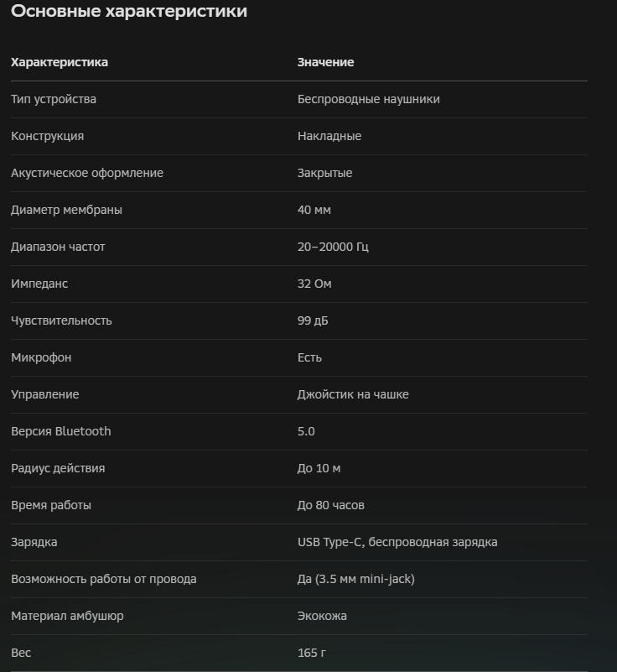617x672 pixels.
Task: Select the '32 Ом' impedance value
Action: [x=314, y=284]
